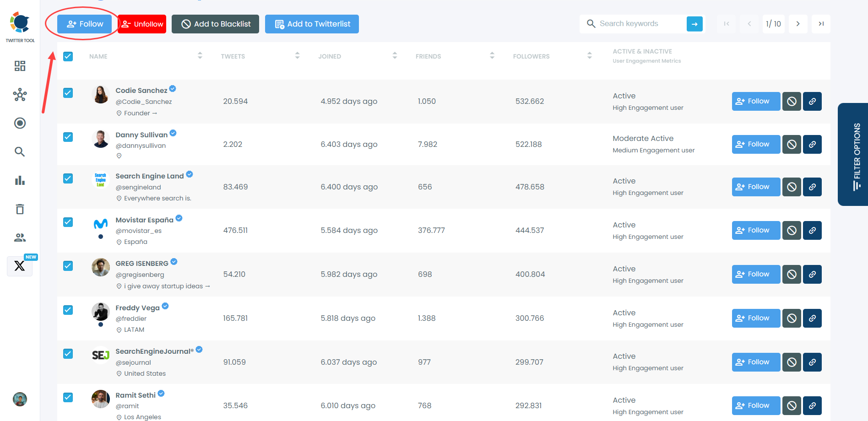868x421 pixels.
Task: Submit keyword search with arrow button
Action: (694, 24)
